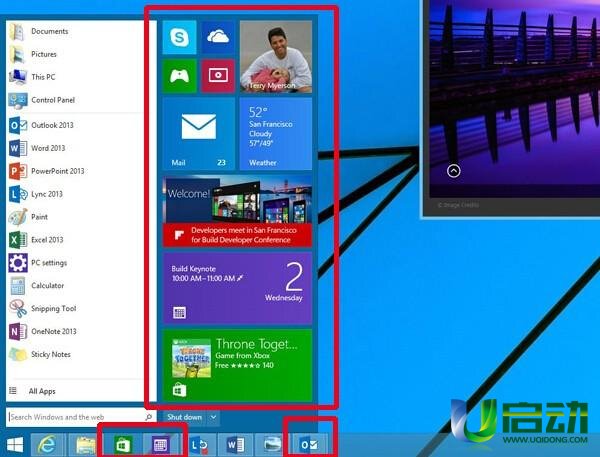Launch Calculator from Start list

pyautogui.click(x=36, y=286)
